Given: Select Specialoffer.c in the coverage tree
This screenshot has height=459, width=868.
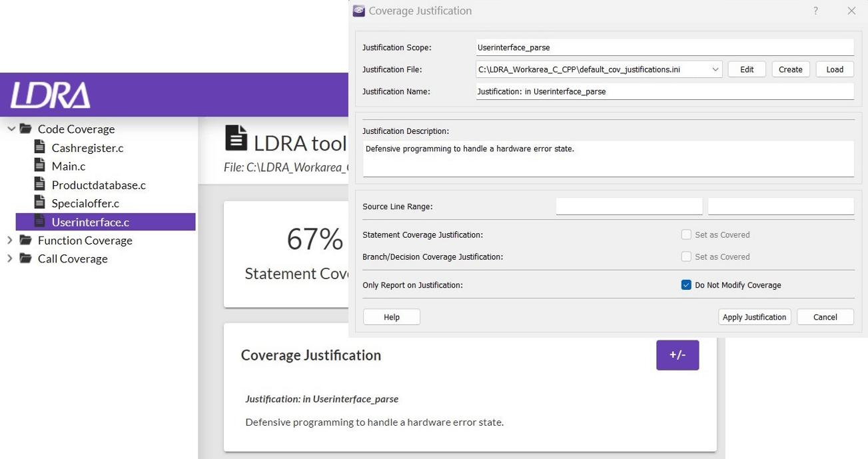Looking at the screenshot, I should 85,204.
